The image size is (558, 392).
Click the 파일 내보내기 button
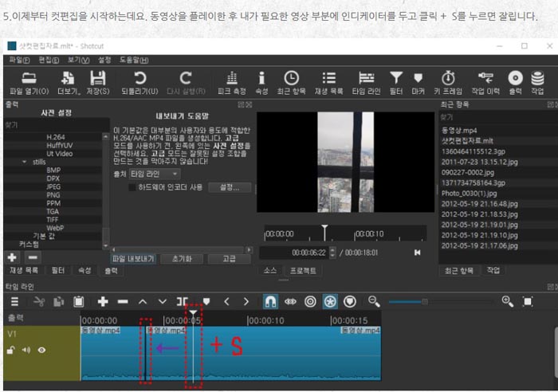(133, 259)
